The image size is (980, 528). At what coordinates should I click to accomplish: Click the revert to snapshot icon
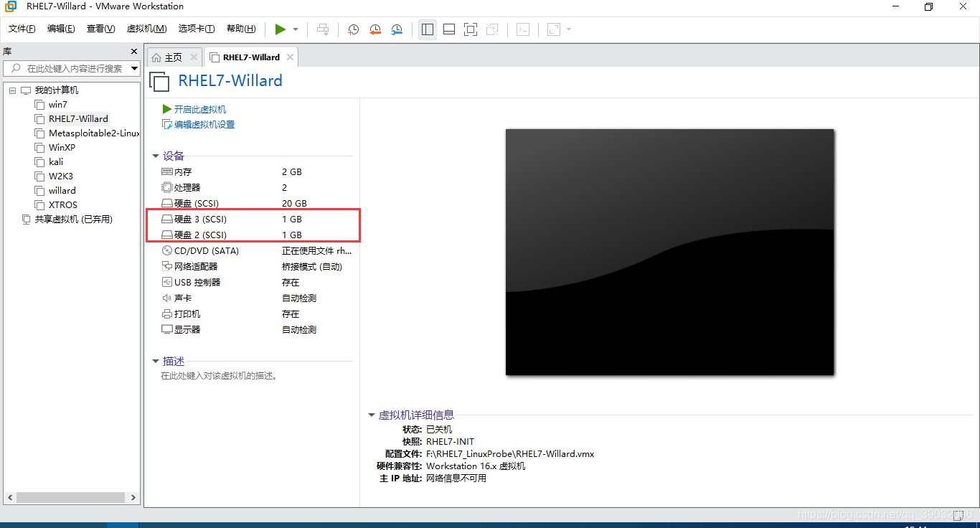[375, 29]
